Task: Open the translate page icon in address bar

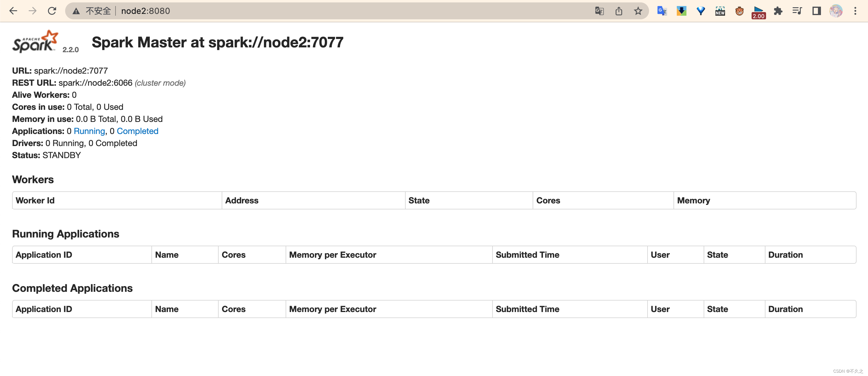Action: pyautogui.click(x=599, y=11)
